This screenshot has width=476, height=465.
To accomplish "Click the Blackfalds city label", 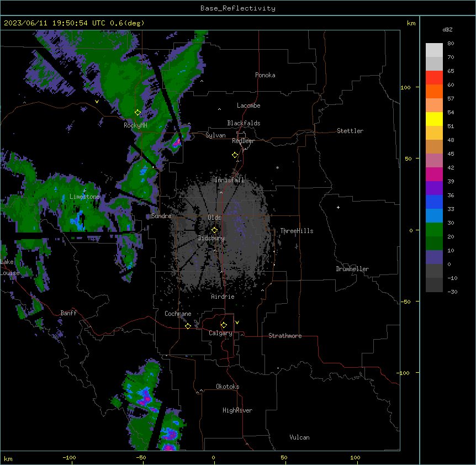I will click(244, 123).
